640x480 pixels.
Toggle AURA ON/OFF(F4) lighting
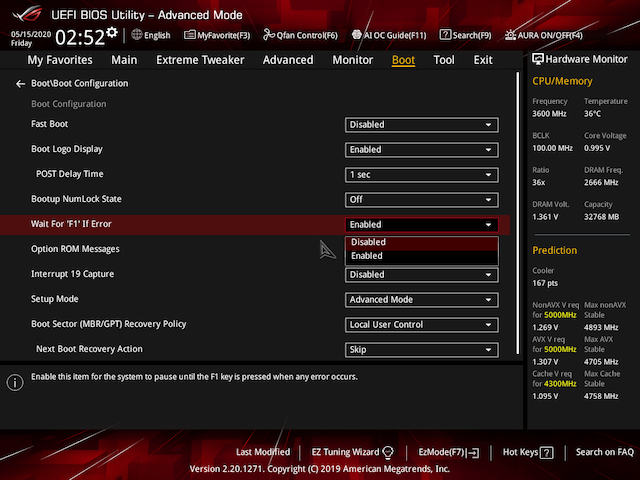[544, 35]
